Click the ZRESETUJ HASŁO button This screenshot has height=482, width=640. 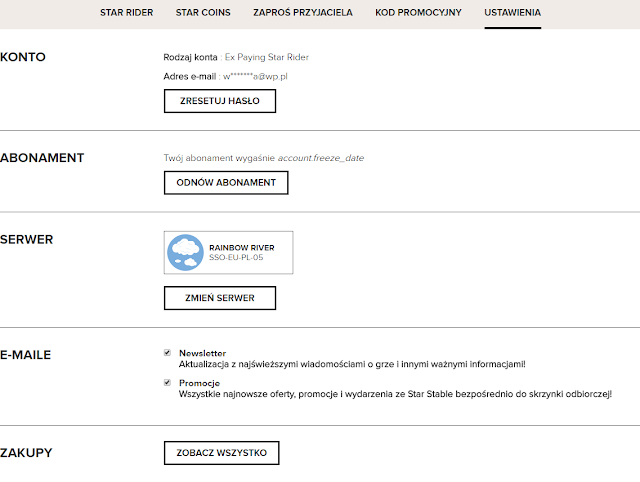click(x=220, y=101)
